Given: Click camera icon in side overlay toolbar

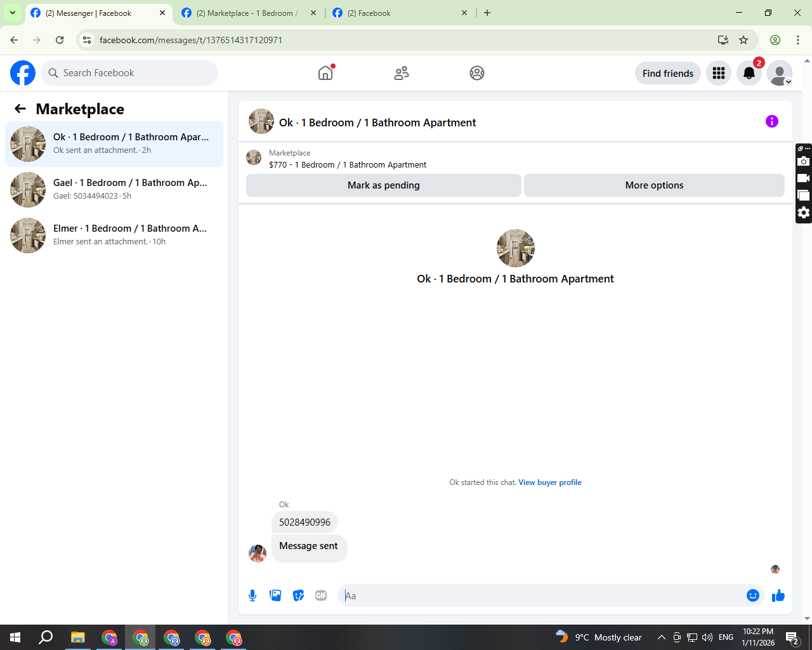Looking at the screenshot, I should [804, 161].
